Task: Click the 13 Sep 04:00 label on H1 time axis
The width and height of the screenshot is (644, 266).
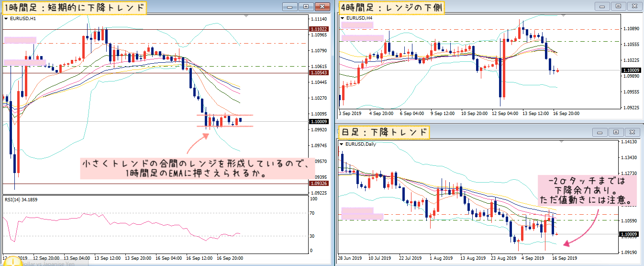Action: [77, 258]
